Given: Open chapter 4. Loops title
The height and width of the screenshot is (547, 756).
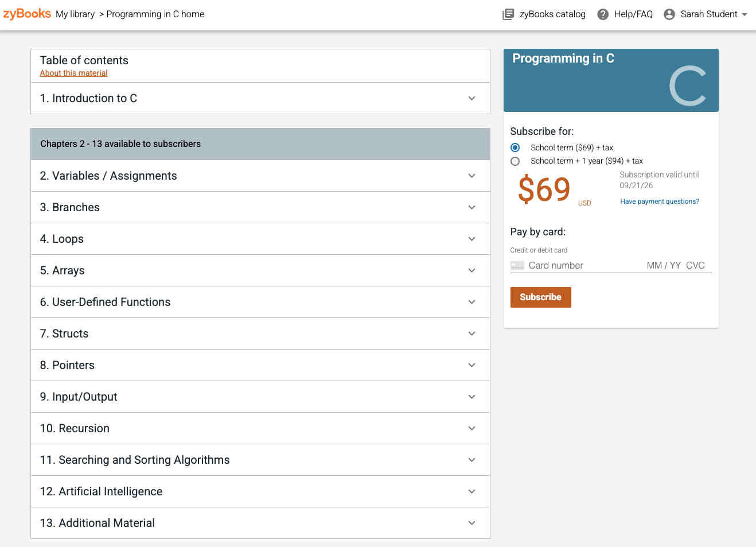Looking at the screenshot, I should 62,239.
